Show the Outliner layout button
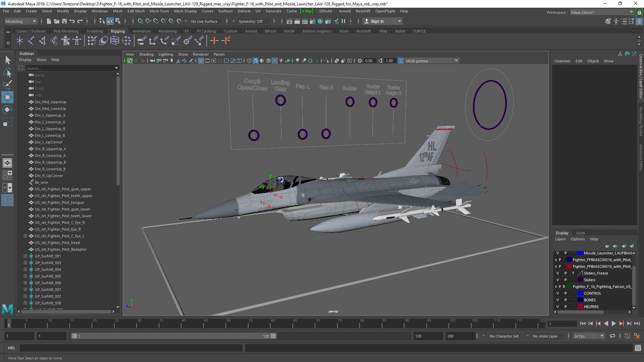Viewport: 644px width, 362px height. click(7, 200)
